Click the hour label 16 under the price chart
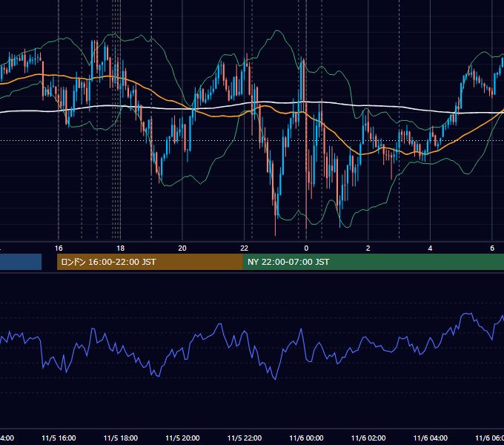The width and height of the screenshot is (504, 445). (59, 248)
